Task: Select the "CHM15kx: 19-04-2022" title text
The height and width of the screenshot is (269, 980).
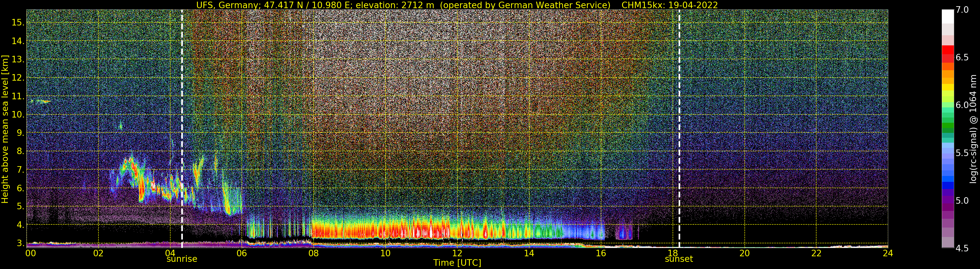Action: click(669, 5)
